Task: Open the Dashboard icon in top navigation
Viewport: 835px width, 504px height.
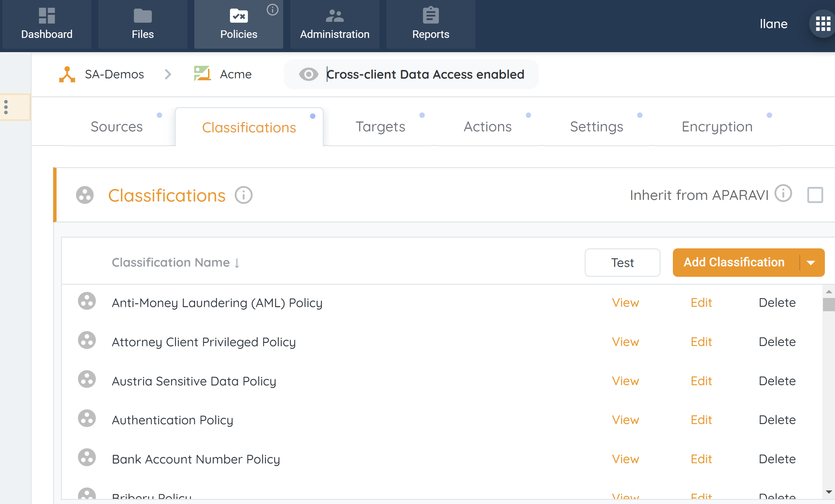Action: coord(47,15)
